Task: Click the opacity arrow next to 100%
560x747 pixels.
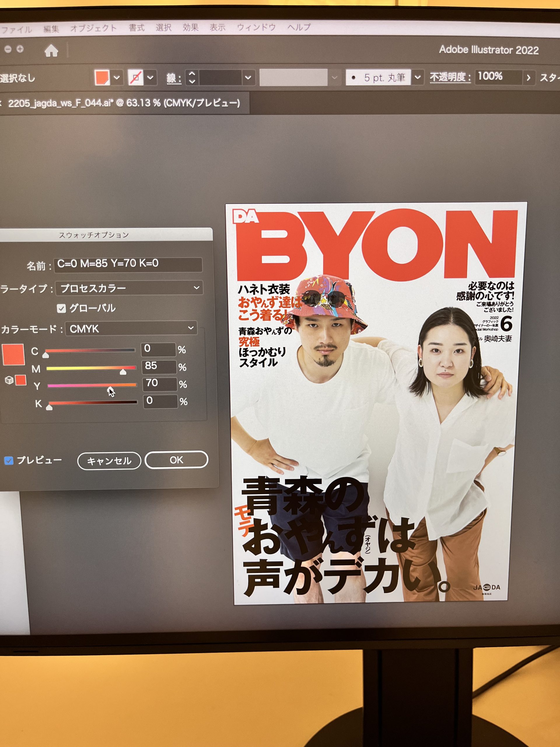Action: click(528, 78)
